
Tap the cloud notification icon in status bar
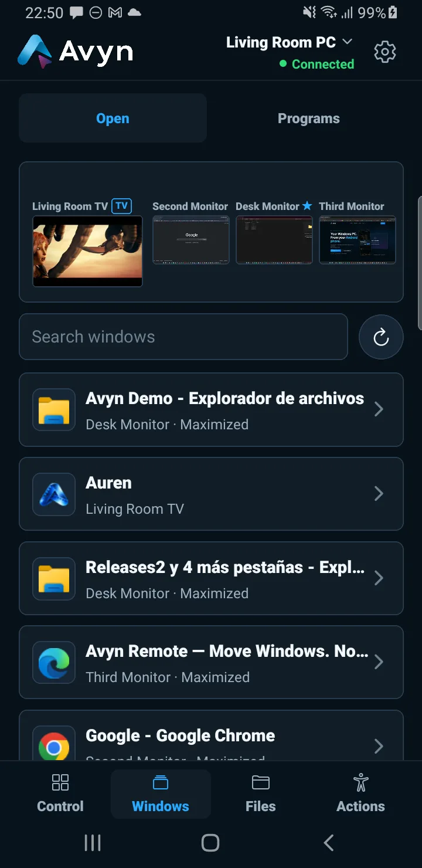click(134, 12)
